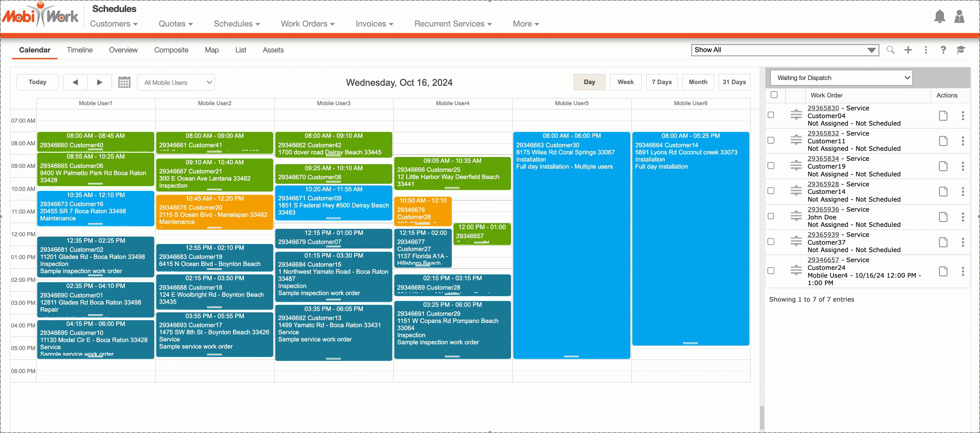The image size is (980, 433).
Task: Check the box for work order 29365832
Action: 771,140
